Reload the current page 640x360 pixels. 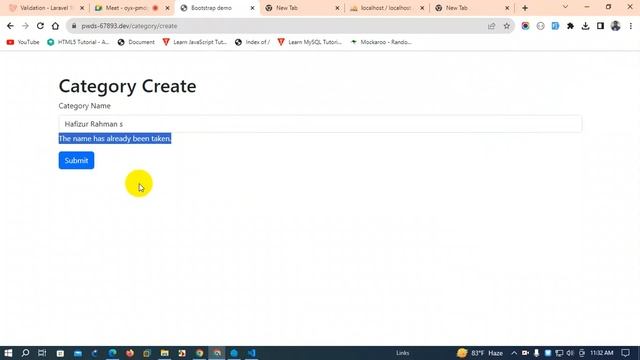[40, 26]
